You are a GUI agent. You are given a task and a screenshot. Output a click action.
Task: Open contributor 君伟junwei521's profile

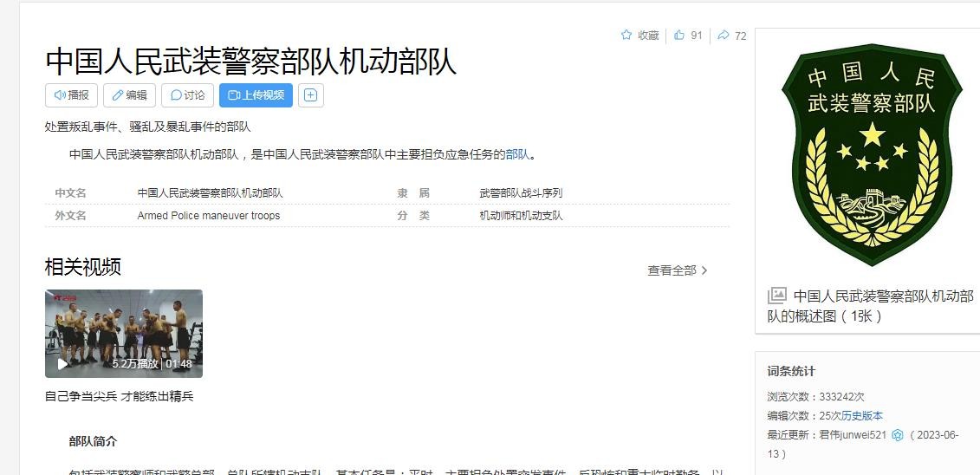tap(853, 435)
